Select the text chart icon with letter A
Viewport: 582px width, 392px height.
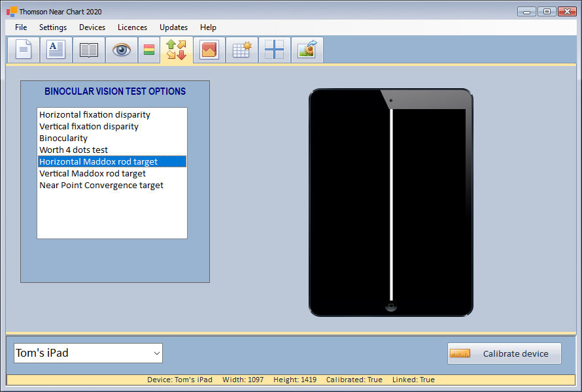coord(56,50)
